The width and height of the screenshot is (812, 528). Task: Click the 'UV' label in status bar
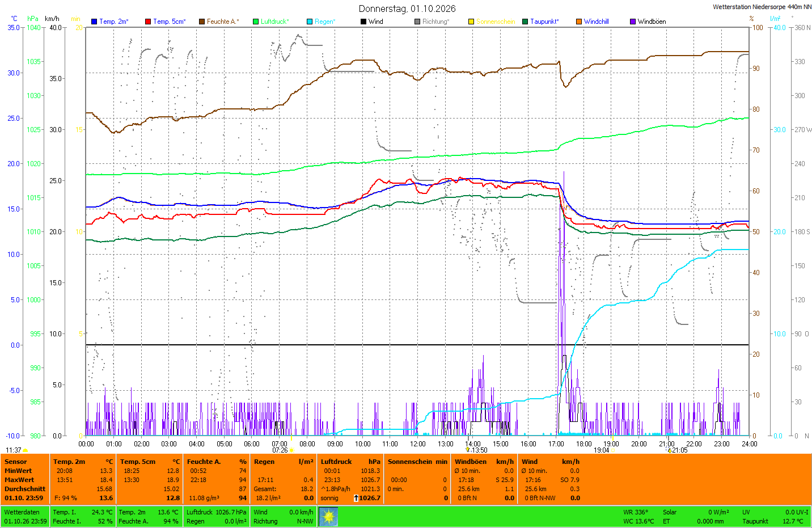pos(746,512)
